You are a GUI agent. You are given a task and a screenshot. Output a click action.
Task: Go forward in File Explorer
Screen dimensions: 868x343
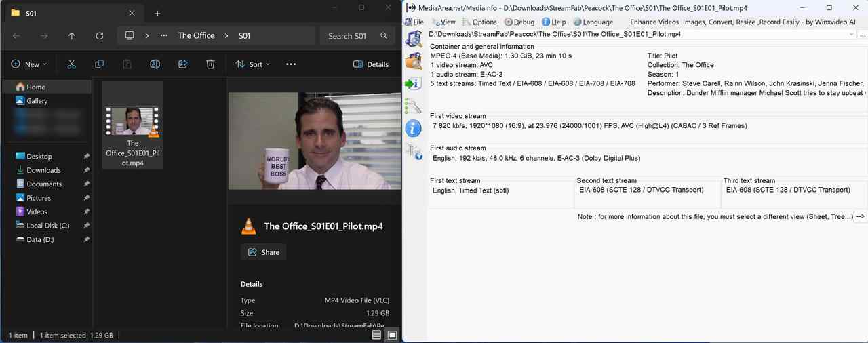[x=44, y=35]
